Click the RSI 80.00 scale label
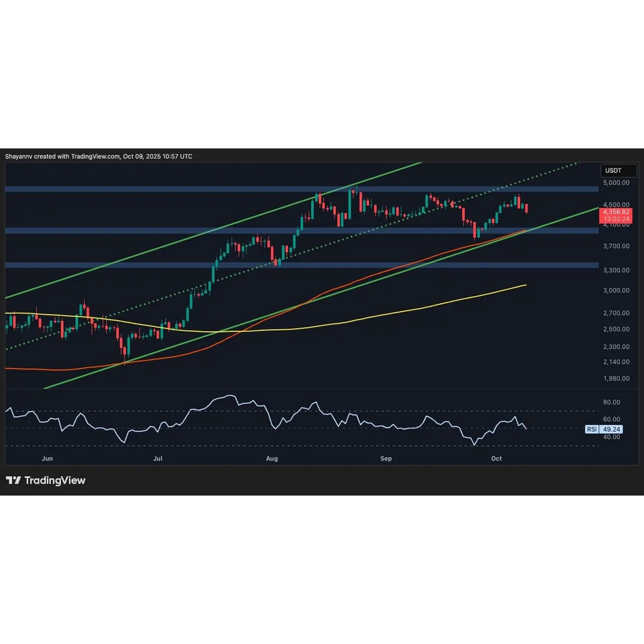This screenshot has height=644, width=644. [611, 402]
